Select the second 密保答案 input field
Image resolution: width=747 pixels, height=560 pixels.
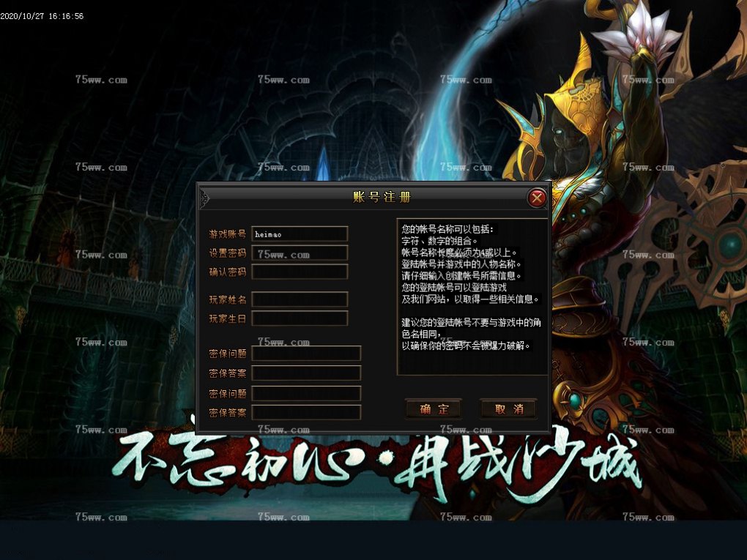(306, 412)
